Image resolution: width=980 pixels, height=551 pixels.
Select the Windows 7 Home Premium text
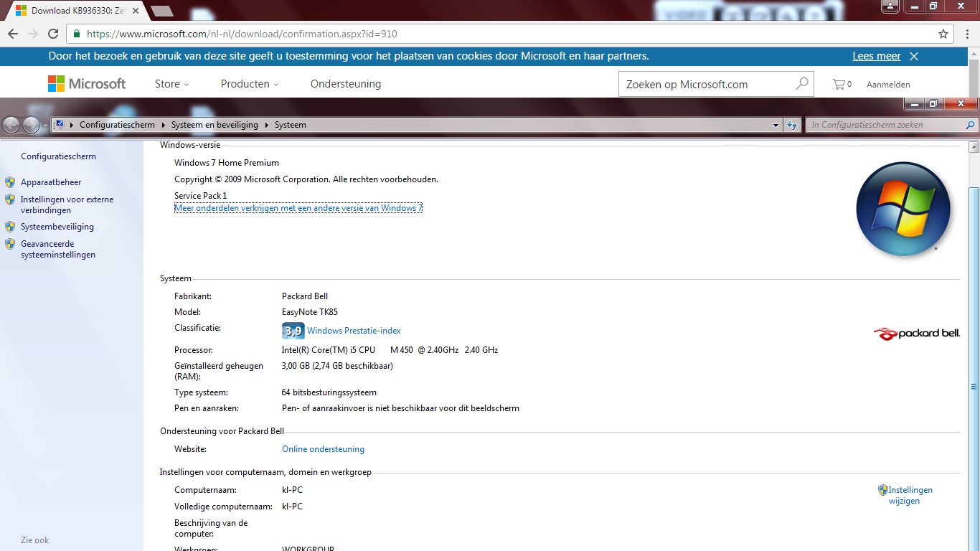[227, 163]
